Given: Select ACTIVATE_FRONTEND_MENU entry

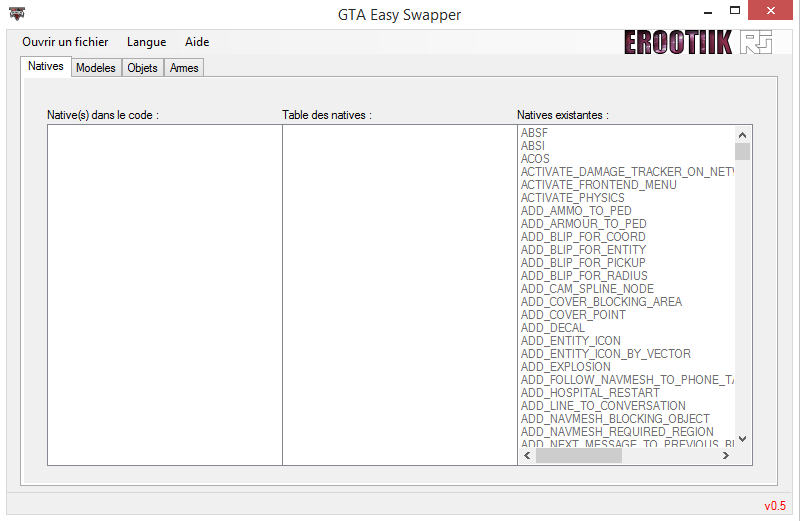Looking at the screenshot, I should click(598, 185).
